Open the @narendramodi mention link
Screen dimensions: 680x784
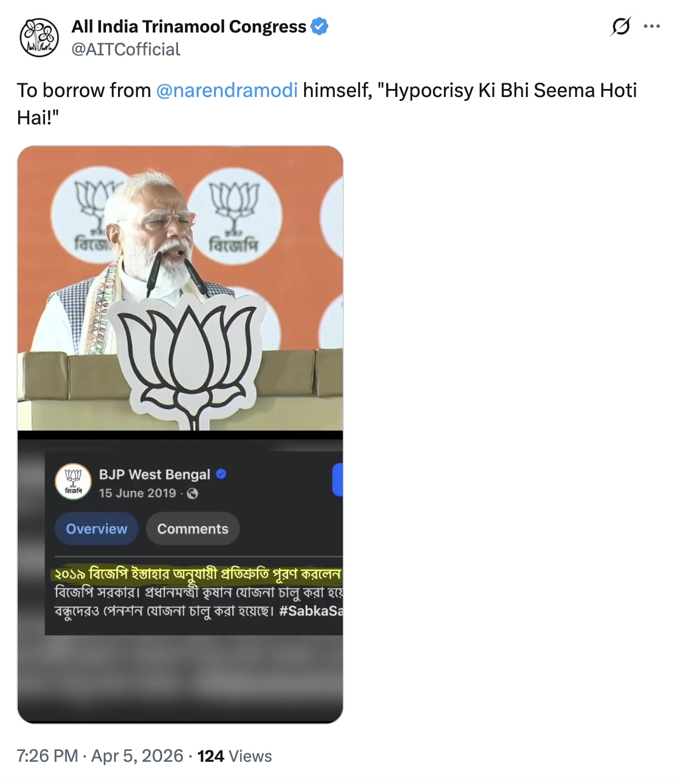(226, 90)
